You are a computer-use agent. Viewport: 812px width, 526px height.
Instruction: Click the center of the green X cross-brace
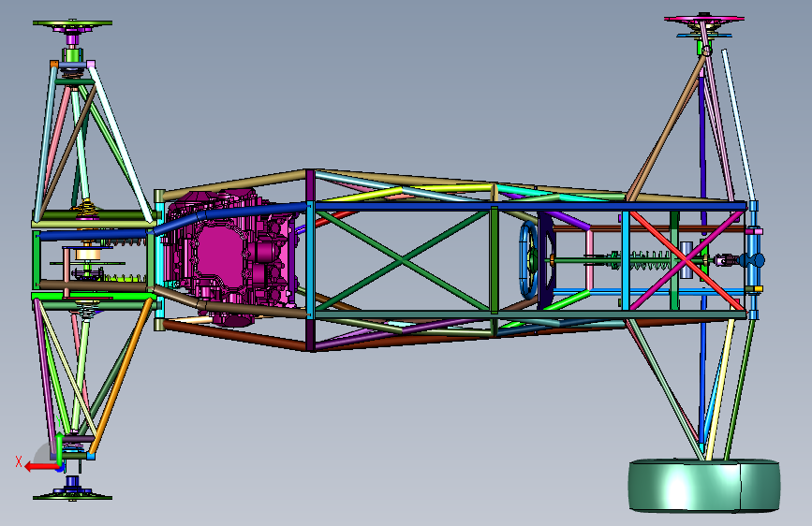click(403, 261)
